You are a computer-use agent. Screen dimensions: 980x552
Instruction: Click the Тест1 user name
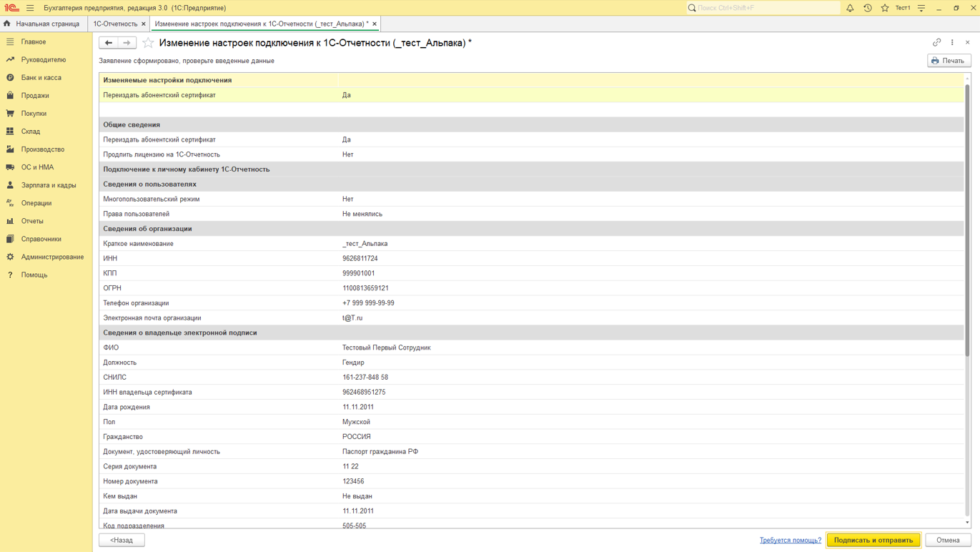pos(903,8)
